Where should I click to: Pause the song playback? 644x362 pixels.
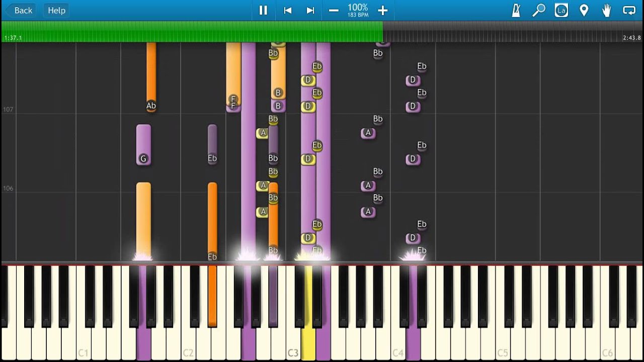[263, 10]
